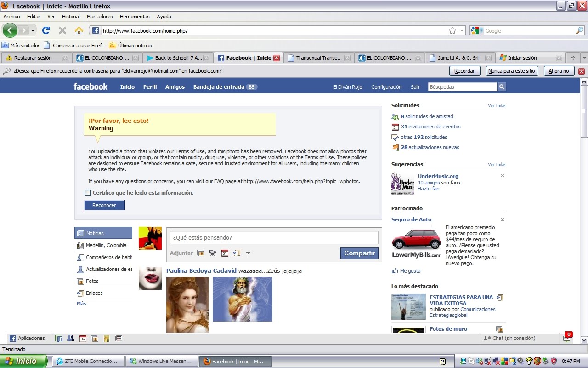
Task: Open the Events icon in applications bar
Action: pyautogui.click(x=83, y=338)
